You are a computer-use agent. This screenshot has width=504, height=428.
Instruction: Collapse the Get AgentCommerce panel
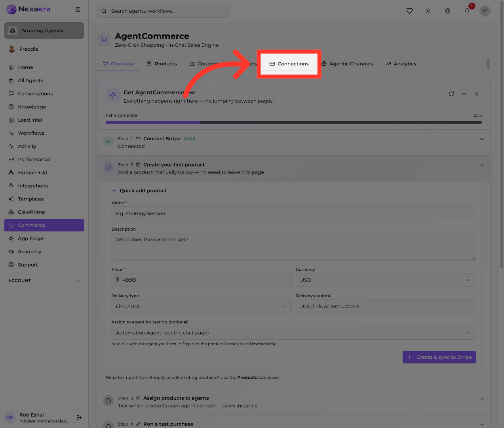(x=464, y=94)
